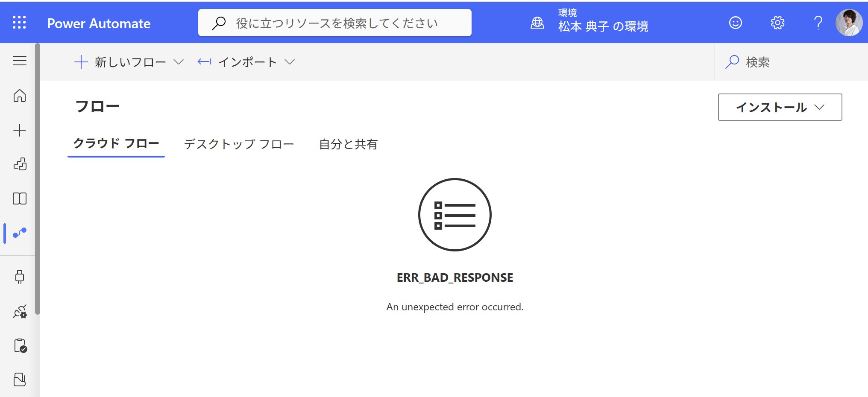This screenshot has height=397, width=868.
Task: Open the インストール dropdown button
Action: pos(780,107)
